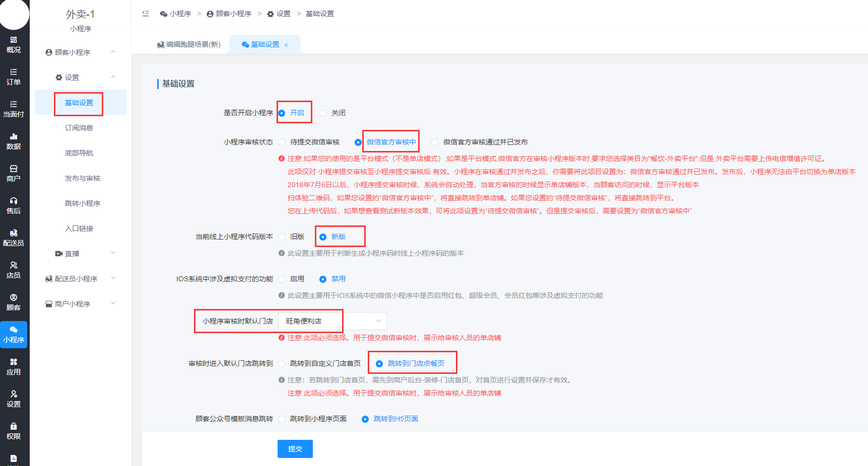868x466 pixels.
Task: Open 商户 merchant section
Action: coord(14,174)
